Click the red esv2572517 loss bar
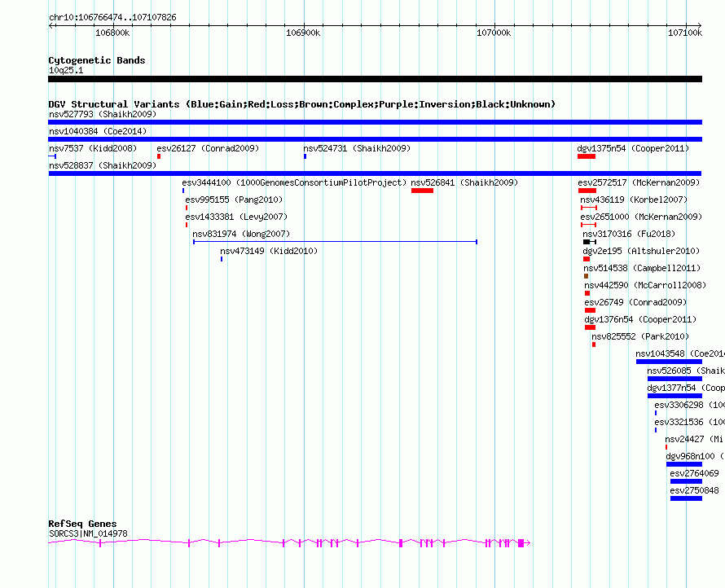 click(x=587, y=191)
